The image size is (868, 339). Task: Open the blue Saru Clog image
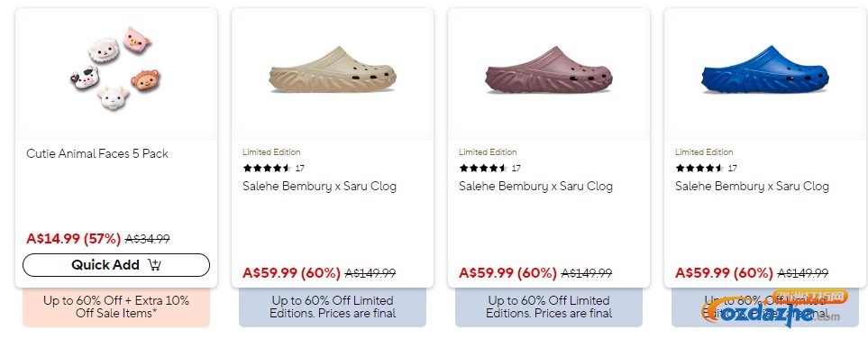pyautogui.click(x=765, y=69)
